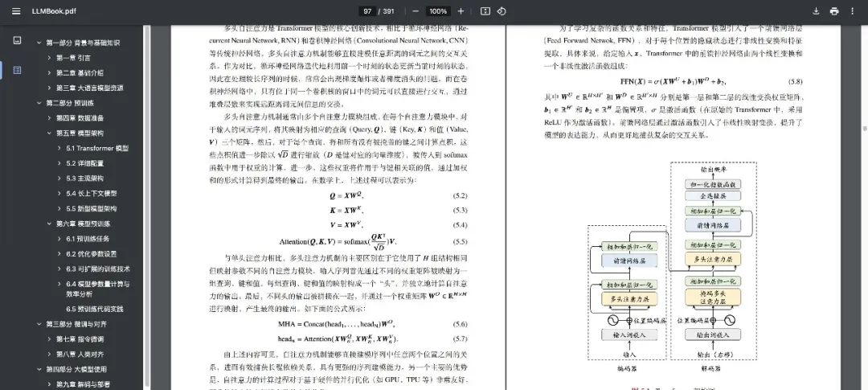Open the hamburger menu to toggle sidebar
868x390 pixels.
(x=16, y=11)
